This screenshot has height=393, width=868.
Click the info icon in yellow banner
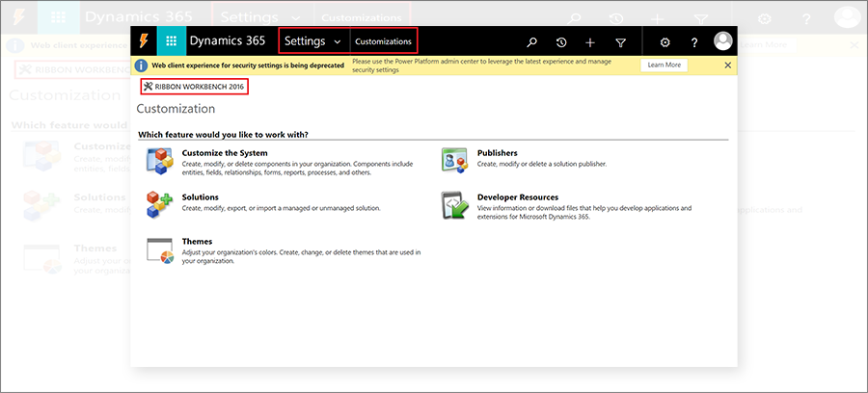pyautogui.click(x=142, y=65)
